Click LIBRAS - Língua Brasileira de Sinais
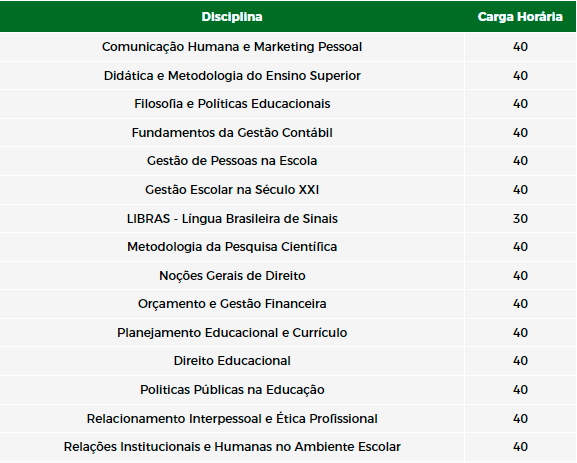577x463 pixels. point(232,219)
